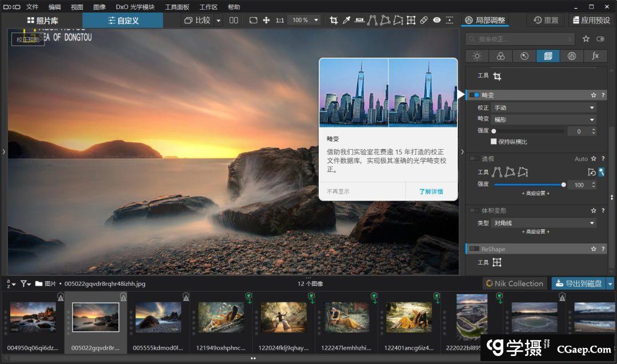Click the ReShape grid tool icon

point(497,262)
